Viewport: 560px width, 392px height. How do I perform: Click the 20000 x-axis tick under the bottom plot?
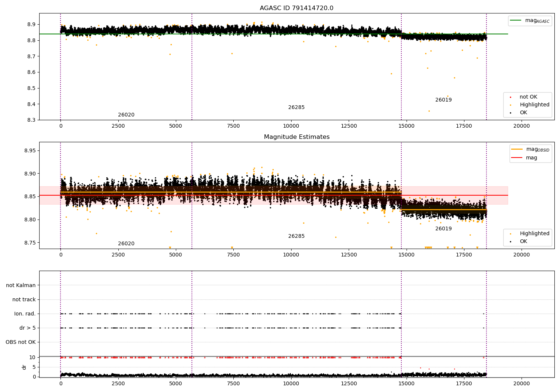point(522,384)
